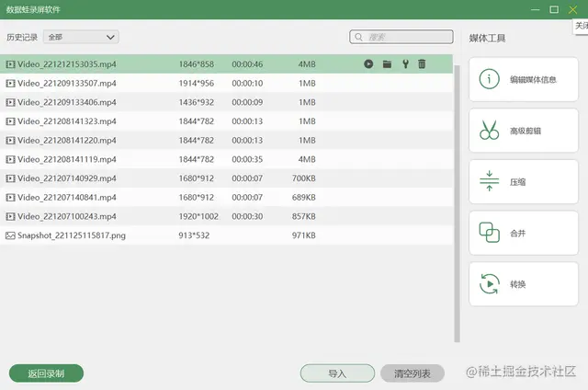Click the wrench tool icon in the selected row

(405, 63)
